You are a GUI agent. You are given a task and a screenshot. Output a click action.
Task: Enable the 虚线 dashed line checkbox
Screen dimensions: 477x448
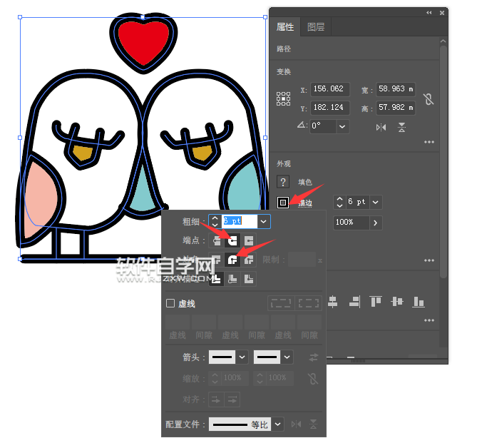point(170,303)
